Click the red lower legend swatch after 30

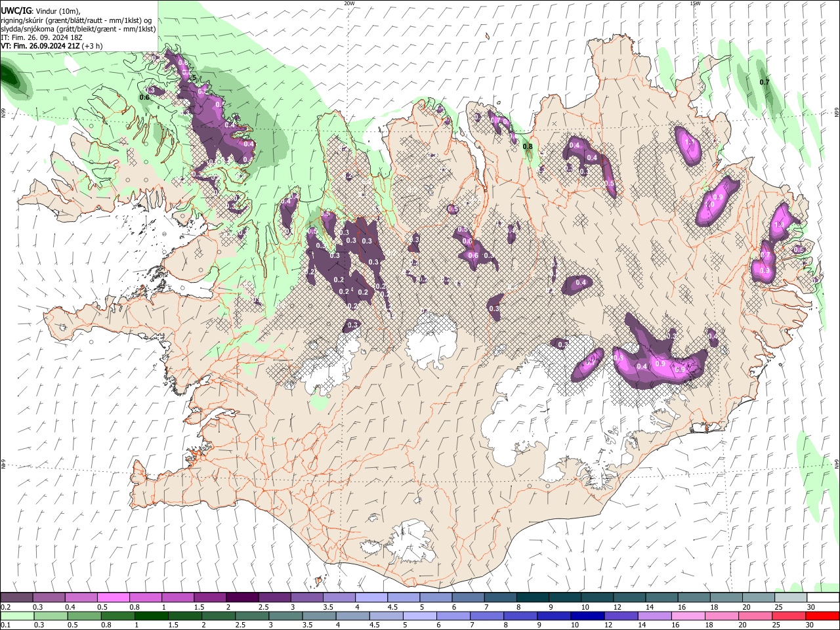click(822, 616)
